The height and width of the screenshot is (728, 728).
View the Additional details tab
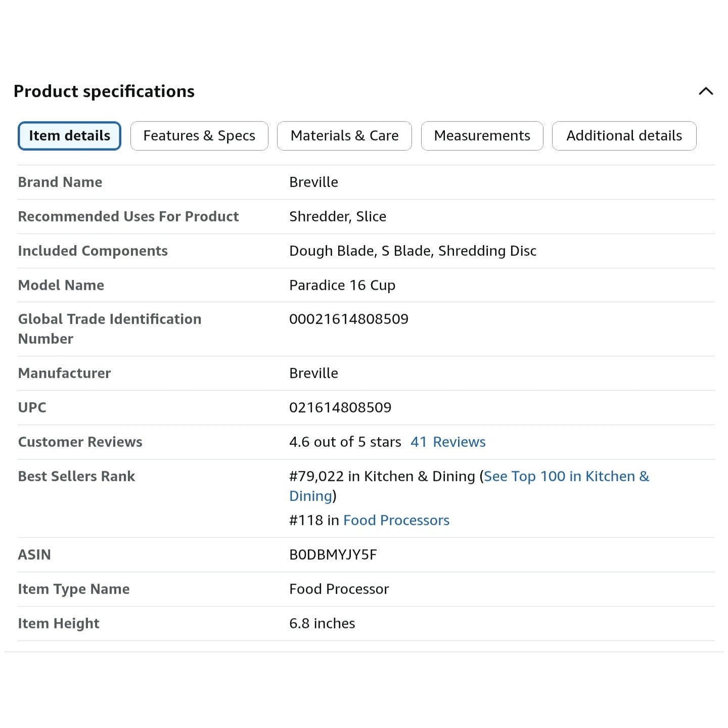624,136
